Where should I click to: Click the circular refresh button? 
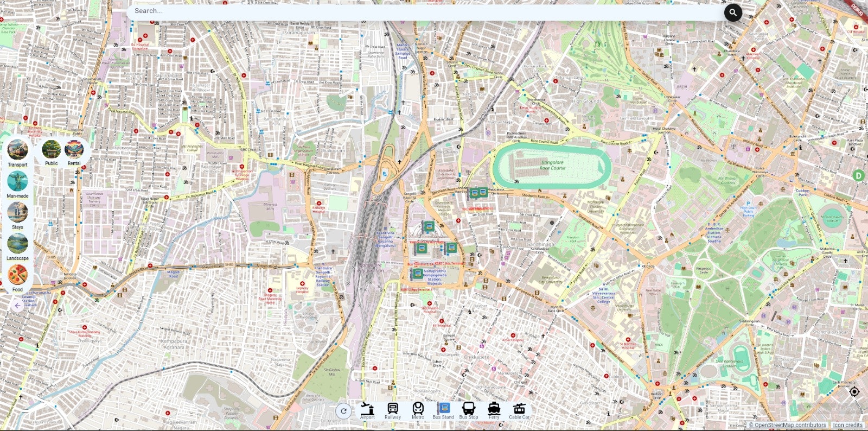coord(343,411)
